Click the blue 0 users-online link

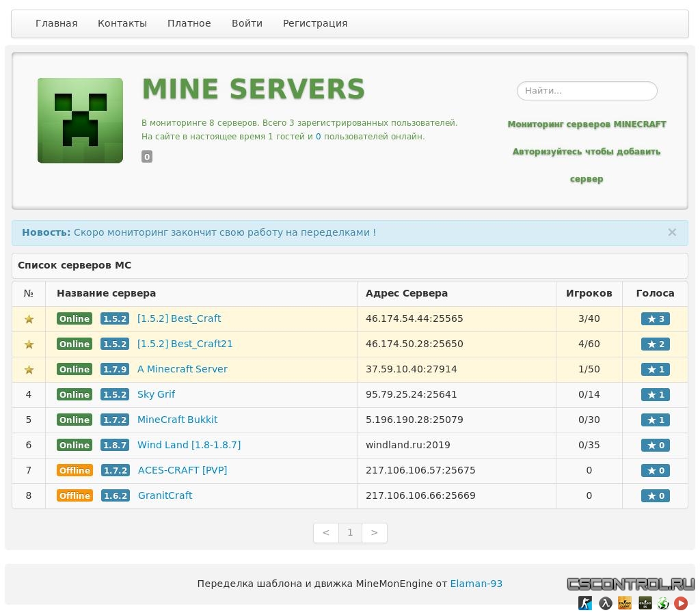(319, 137)
